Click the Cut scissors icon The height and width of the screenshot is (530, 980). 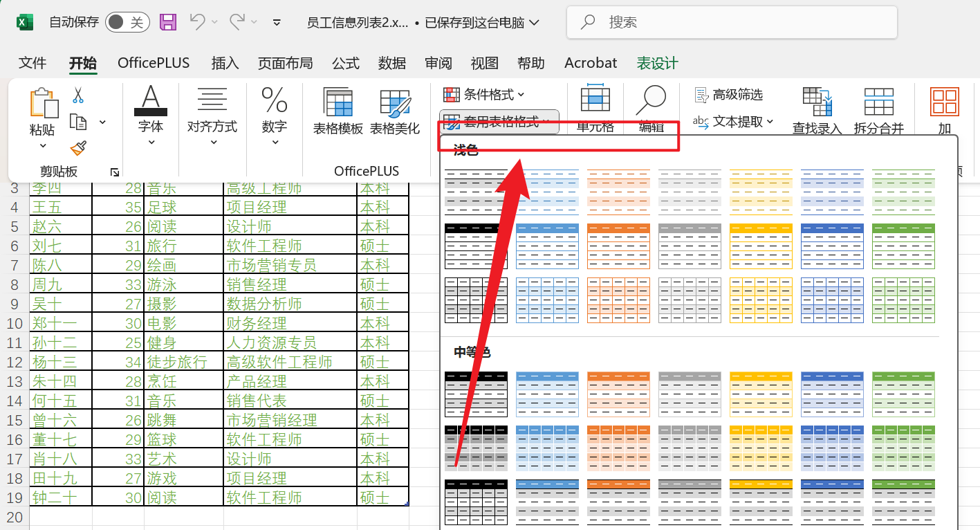(x=78, y=95)
